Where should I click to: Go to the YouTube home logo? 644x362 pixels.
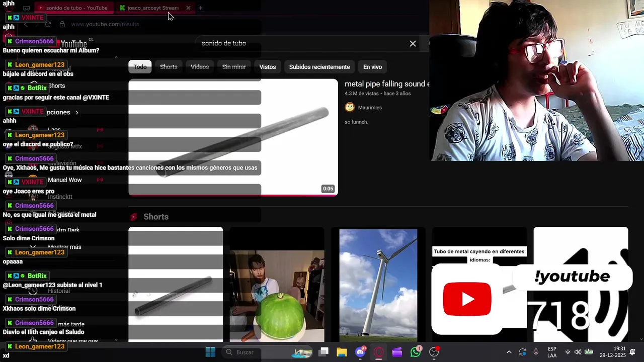tap(74, 44)
